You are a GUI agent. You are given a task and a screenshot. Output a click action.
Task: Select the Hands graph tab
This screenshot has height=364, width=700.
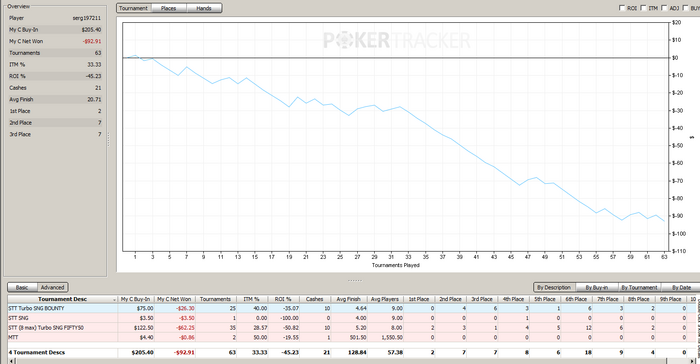[204, 8]
